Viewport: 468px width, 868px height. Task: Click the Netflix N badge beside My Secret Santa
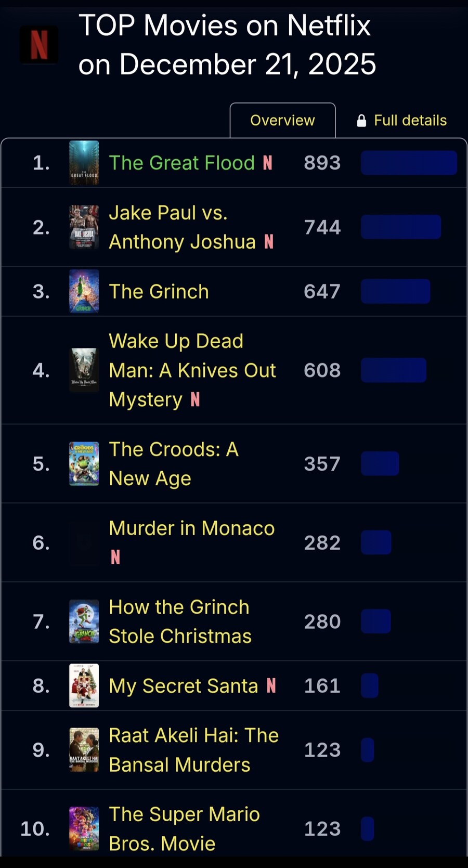click(x=271, y=686)
